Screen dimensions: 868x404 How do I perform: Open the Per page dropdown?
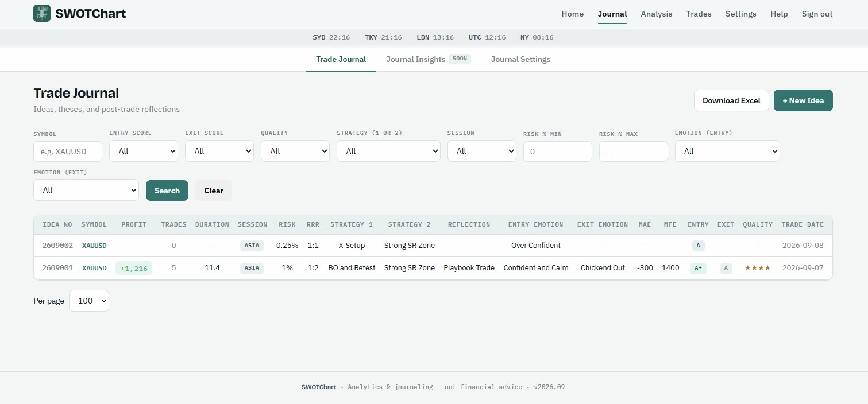click(x=89, y=301)
